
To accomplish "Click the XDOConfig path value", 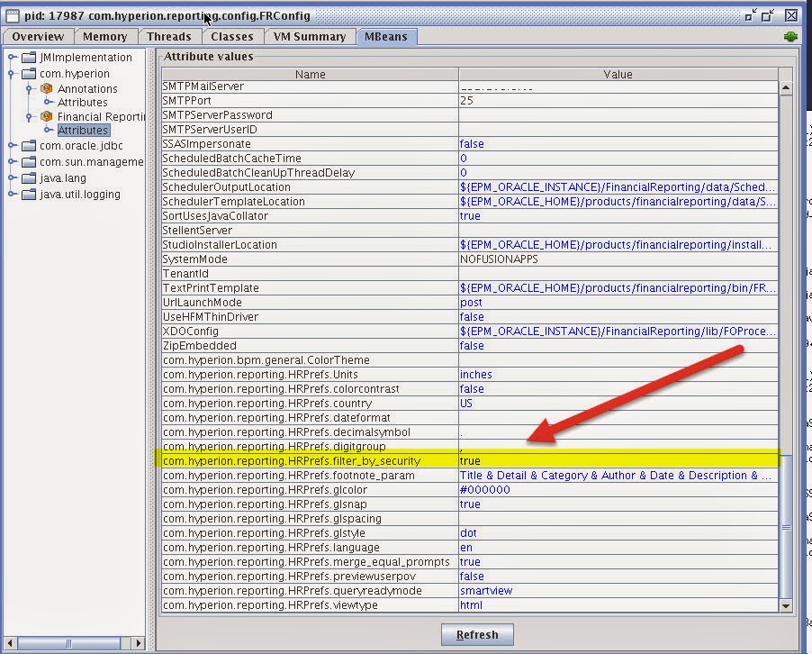I will [618, 332].
